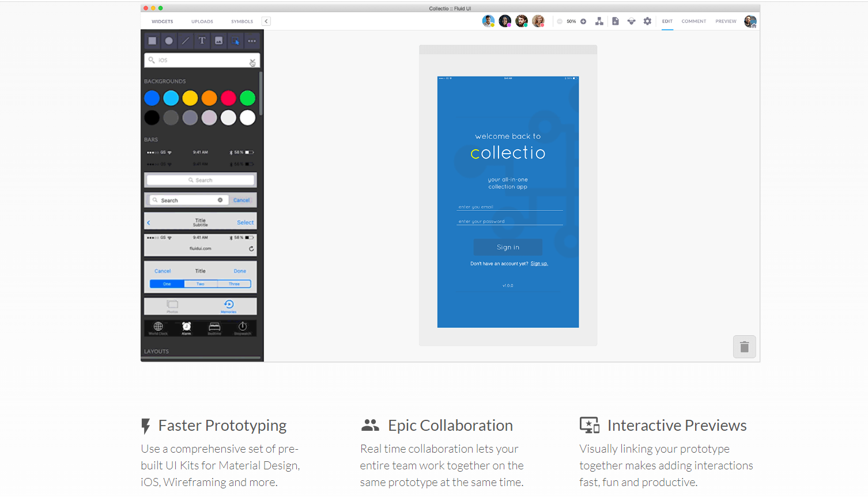The width and height of the screenshot is (868, 497).
Task: Click the BARS section label
Action: (151, 139)
